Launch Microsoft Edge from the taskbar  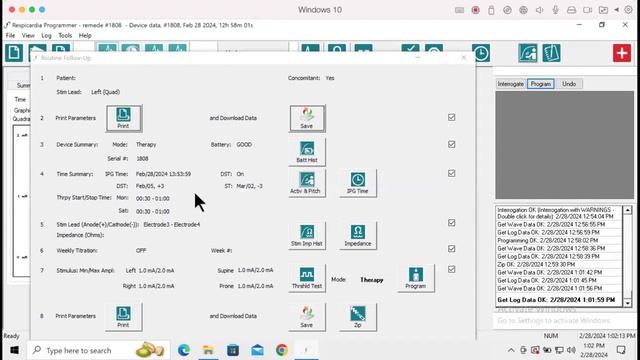pyautogui.click(x=184, y=350)
